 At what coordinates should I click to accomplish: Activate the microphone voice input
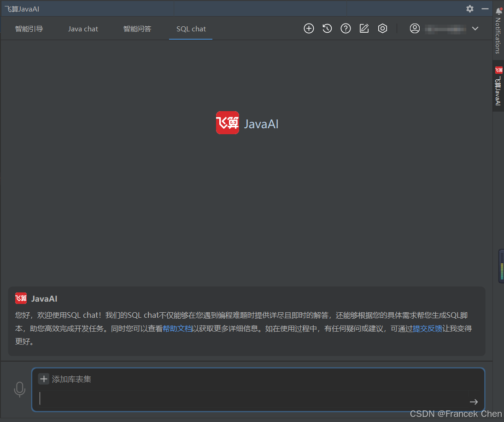[x=20, y=389]
